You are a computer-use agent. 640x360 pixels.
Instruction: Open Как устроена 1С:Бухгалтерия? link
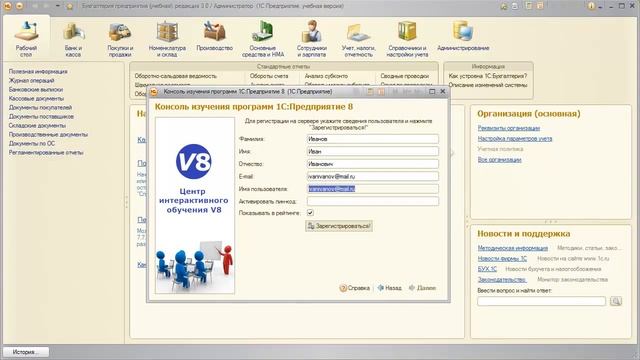[488, 76]
